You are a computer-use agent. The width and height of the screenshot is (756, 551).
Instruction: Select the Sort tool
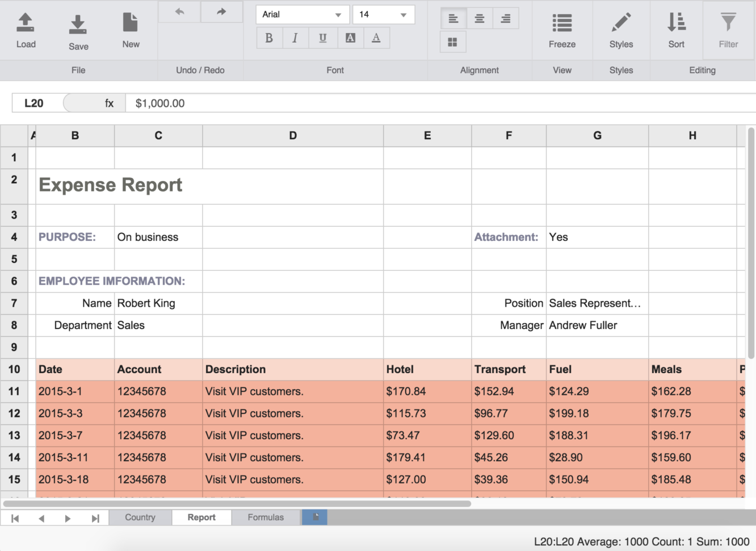tap(676, 28)
